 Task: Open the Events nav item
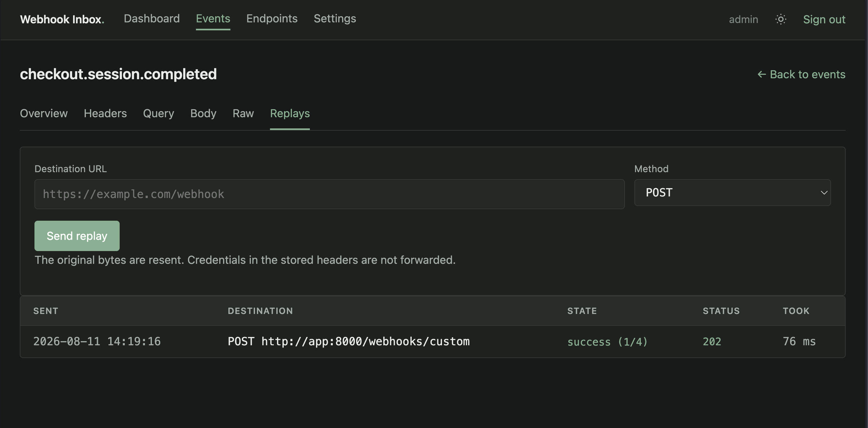tap(213, 19)
